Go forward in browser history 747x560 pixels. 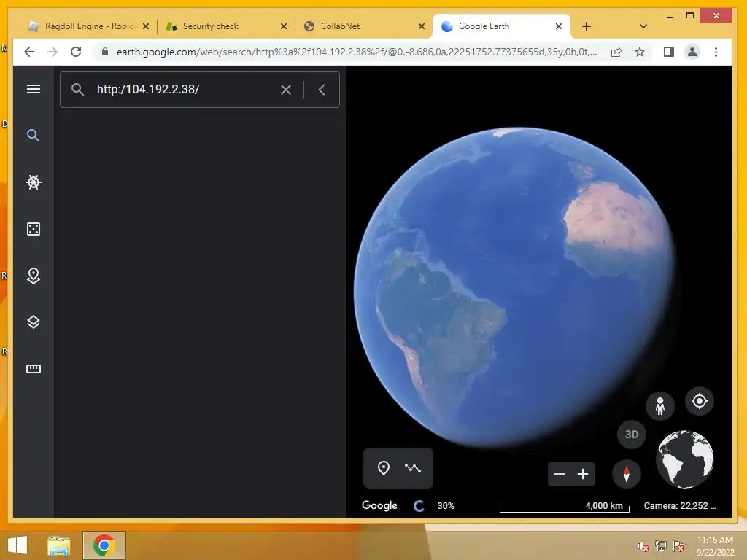pyautogui.click(x=53, y=52)
